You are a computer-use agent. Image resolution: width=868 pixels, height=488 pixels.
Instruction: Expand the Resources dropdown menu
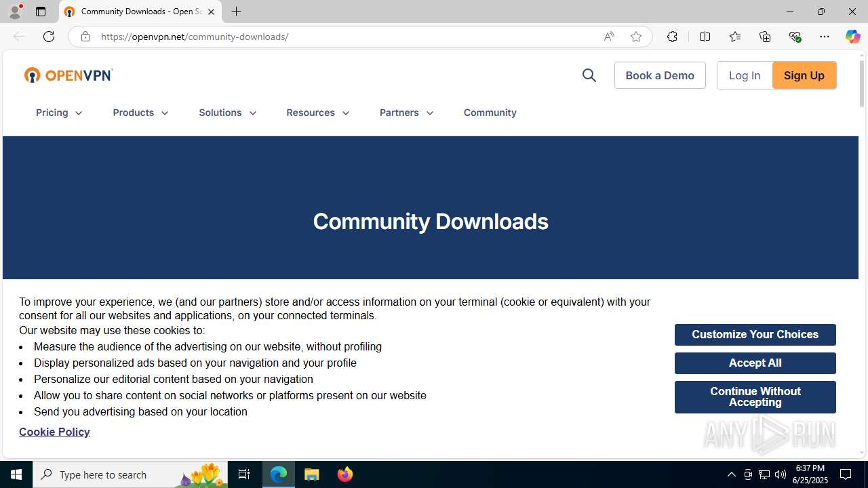[x=318, y=113]
